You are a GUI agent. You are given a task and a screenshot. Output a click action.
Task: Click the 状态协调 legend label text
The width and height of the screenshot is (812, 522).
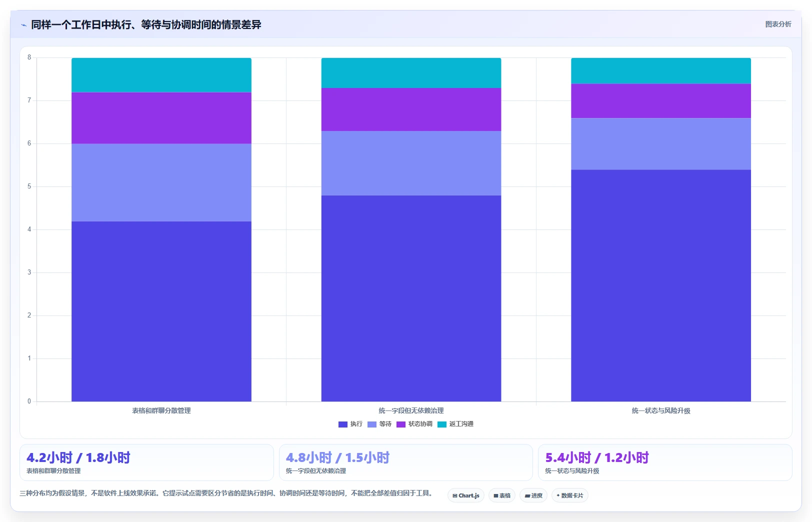420,424
